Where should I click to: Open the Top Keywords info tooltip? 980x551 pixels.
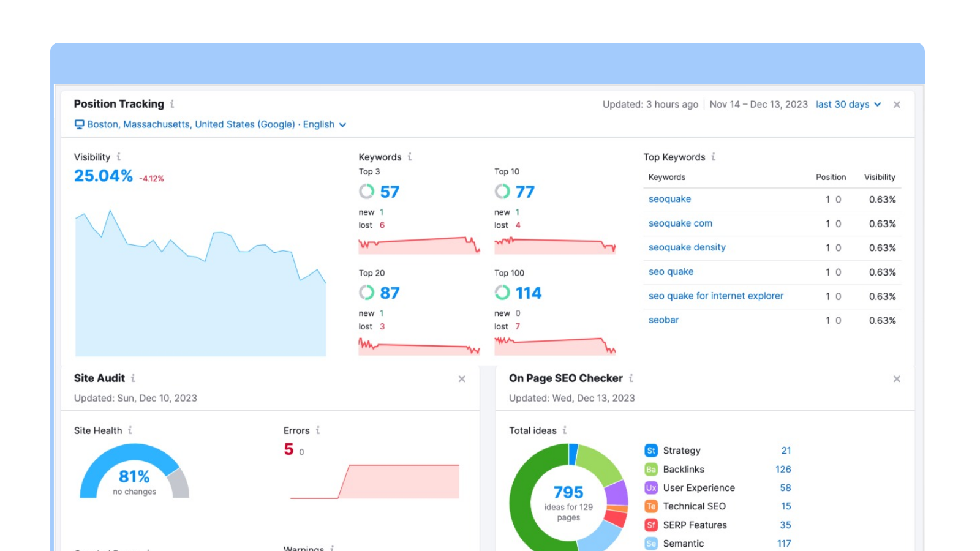tap(713, 157)
